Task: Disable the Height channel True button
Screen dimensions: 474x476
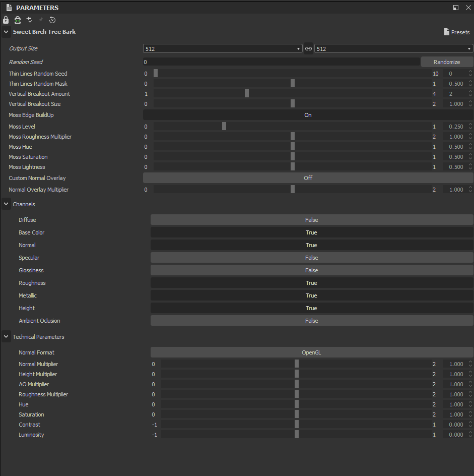Action: (x=311, y=308)
